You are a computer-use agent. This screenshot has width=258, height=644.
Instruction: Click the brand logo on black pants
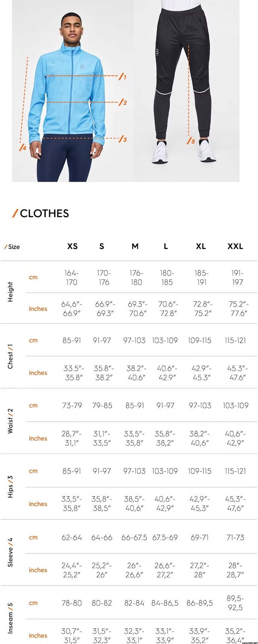(x=157, y=53)
